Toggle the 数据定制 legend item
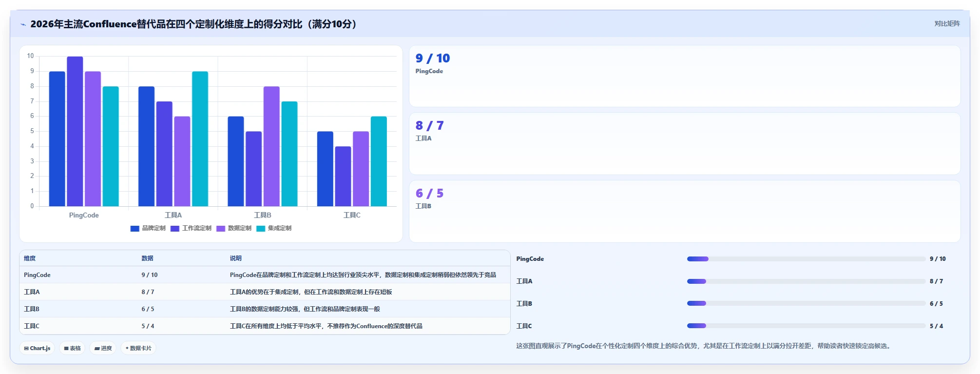Image resolution: width=980 pixels, height=374 pixels. pos(234,228)
